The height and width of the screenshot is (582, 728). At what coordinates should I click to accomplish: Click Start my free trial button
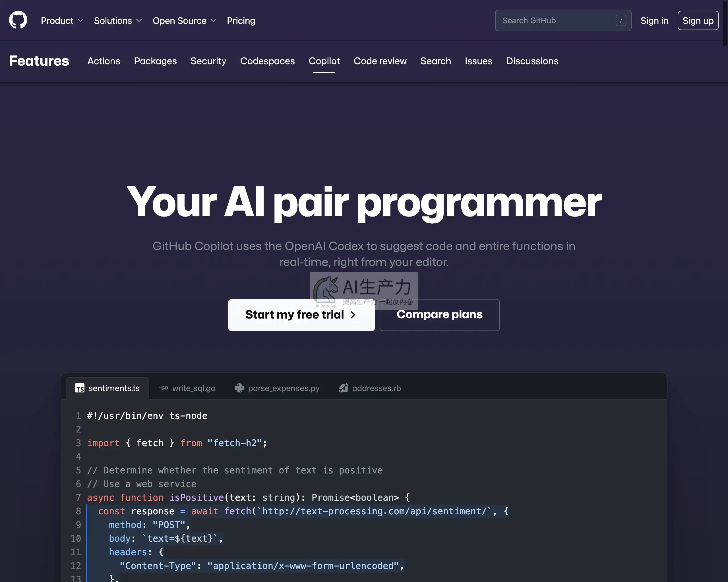(301, 315)
